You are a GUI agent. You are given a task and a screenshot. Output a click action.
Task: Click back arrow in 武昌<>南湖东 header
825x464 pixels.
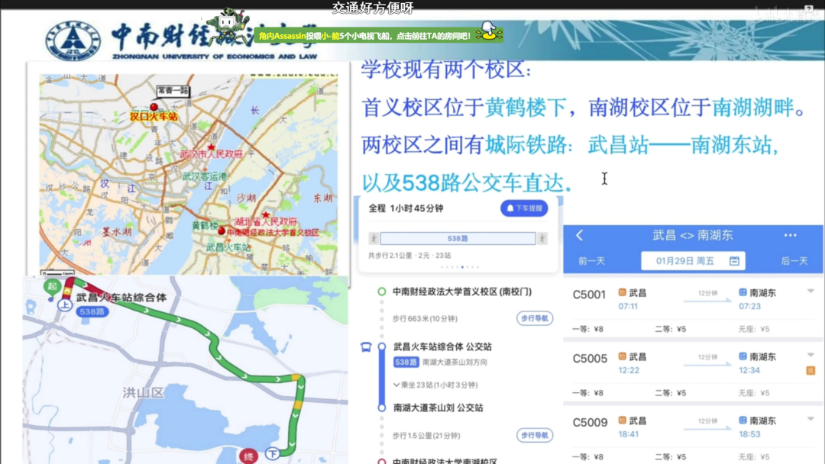(579, 235)
